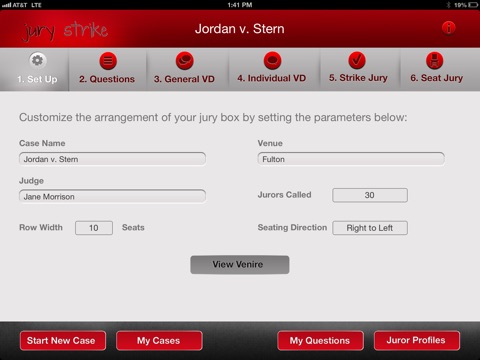
Task: Go to the 2. Questions tab label
Action: coord(107,79)
